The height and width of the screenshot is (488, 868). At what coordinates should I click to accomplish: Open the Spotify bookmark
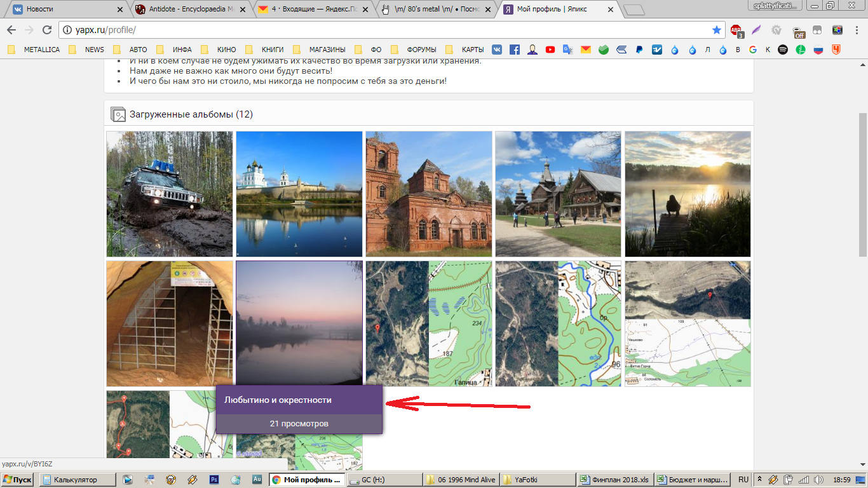[783, 50]
